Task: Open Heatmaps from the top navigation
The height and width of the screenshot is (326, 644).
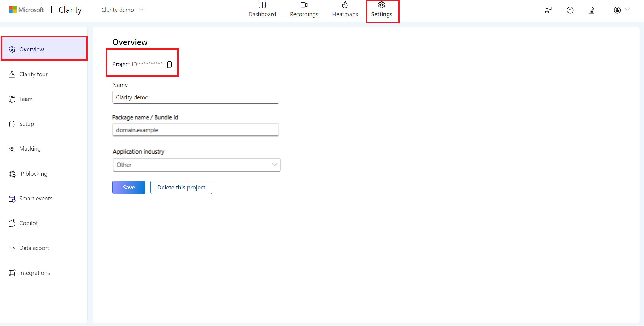Action: pyautogui.click(x=345, y=10)
